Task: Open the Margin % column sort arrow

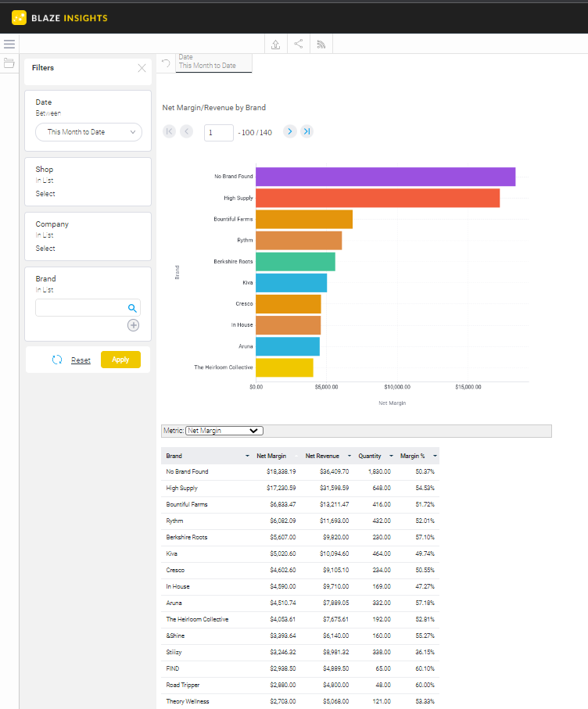Action: click(x=434, y=455)
